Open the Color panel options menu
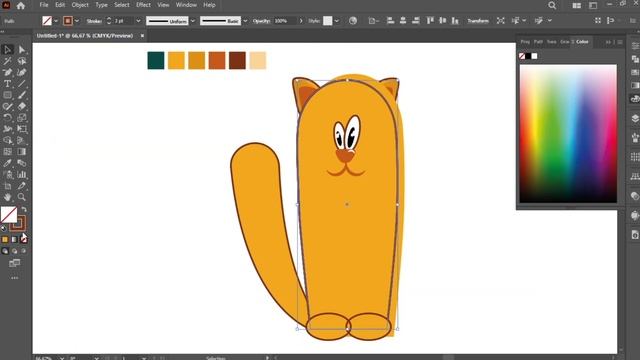 tap(620, 42)
